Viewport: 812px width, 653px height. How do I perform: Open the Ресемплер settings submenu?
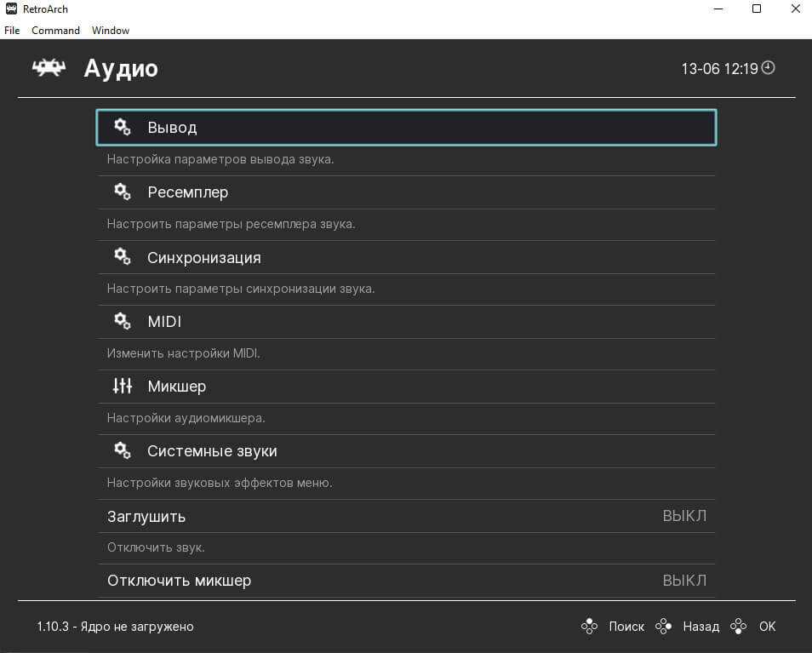tap(187, 192)
